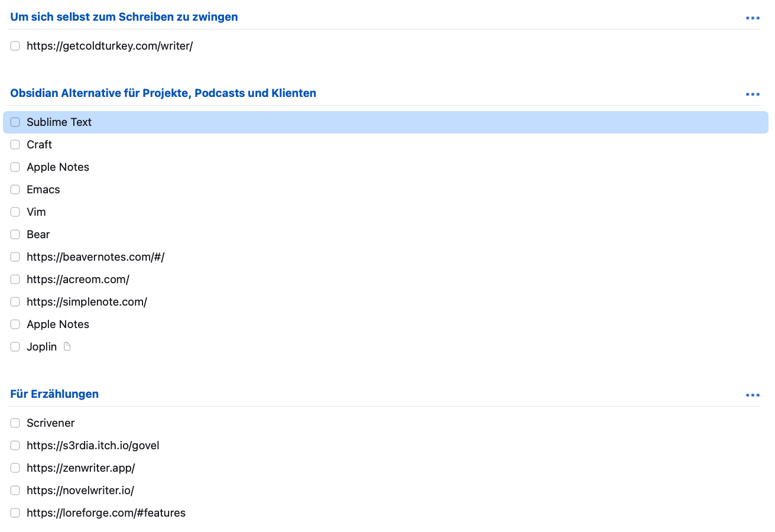Check the Sublime Text checkbox
Screen dimensions: 775x532
(x=15, y=122)
